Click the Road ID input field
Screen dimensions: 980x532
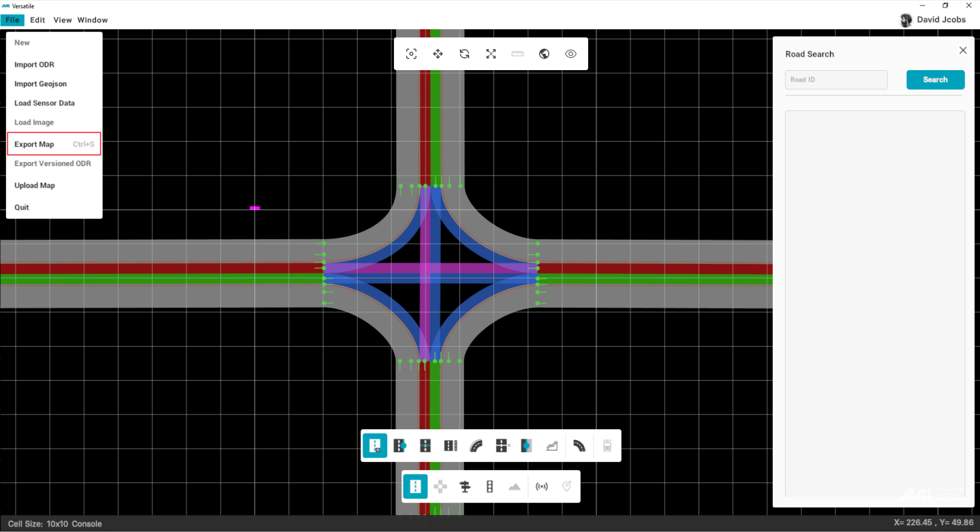(x=836, y=80)
